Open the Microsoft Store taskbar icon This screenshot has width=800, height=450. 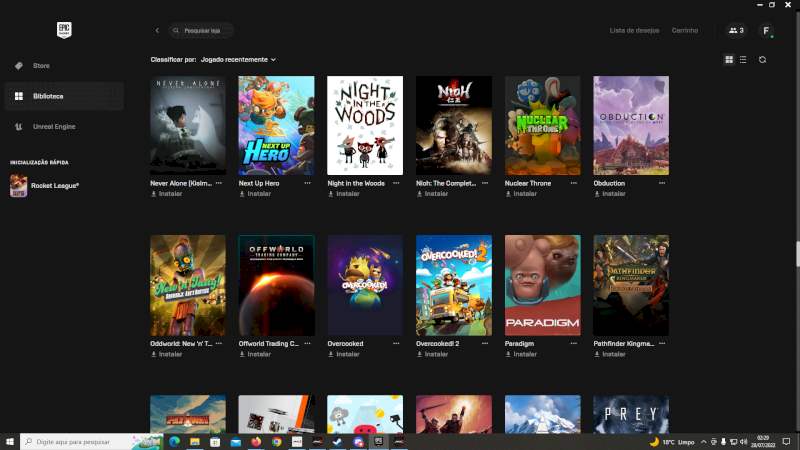tap(215, 442)
